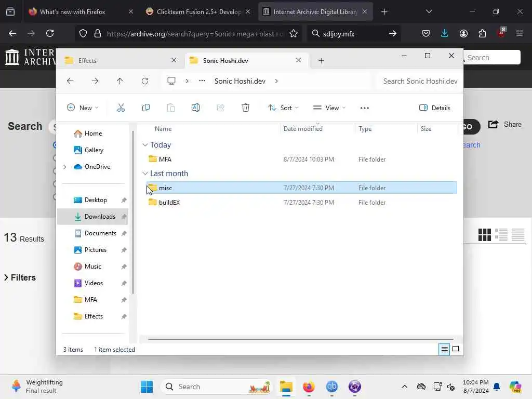Toggle the Details pane
The width and height of the screenshot is (532, 399).
[x=435, y=108]
